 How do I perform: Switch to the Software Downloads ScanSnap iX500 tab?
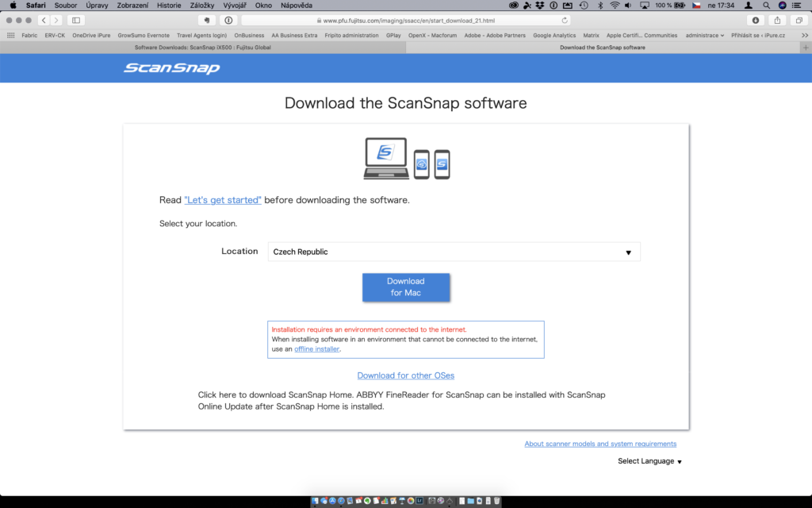coord(202,47)
